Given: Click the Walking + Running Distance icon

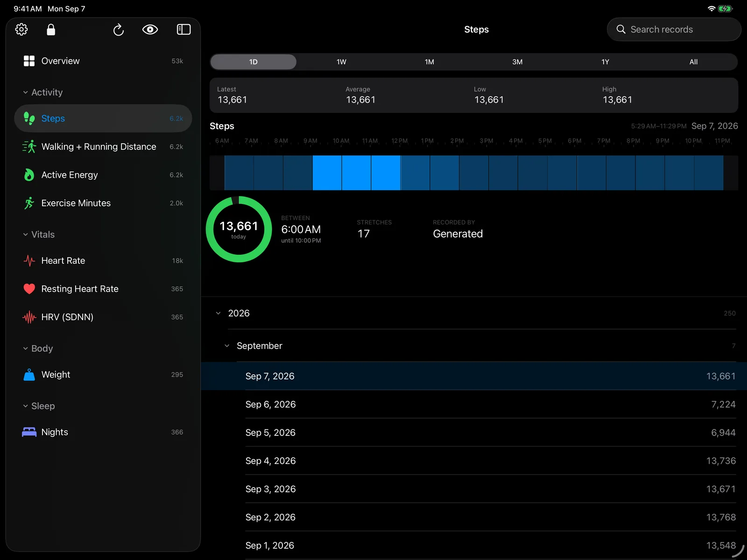Looking at the screenshot, I should 29,147.
